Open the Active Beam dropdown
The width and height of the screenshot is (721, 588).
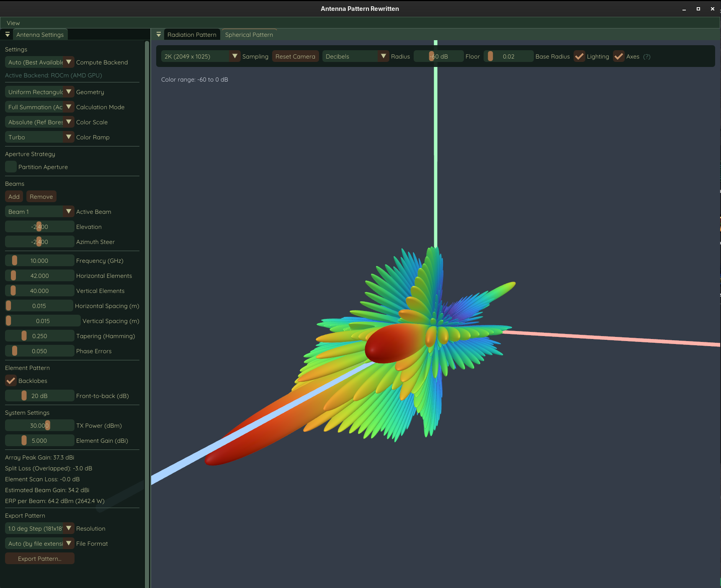tap(39, 211)
